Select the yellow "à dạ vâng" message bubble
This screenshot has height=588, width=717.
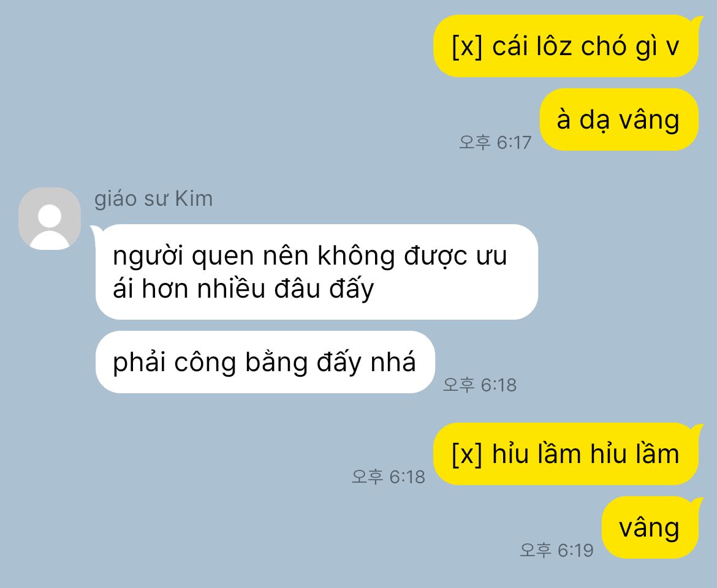click(x=619, y=119)
